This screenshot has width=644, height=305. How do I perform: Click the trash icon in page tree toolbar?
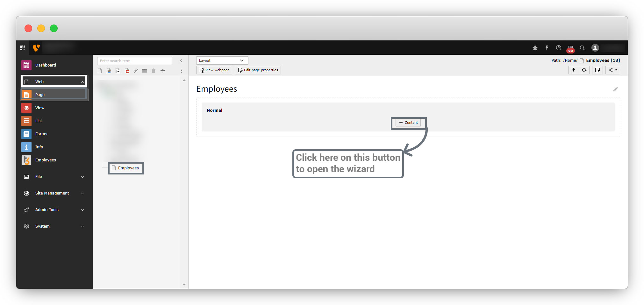(x=154, y=71)
